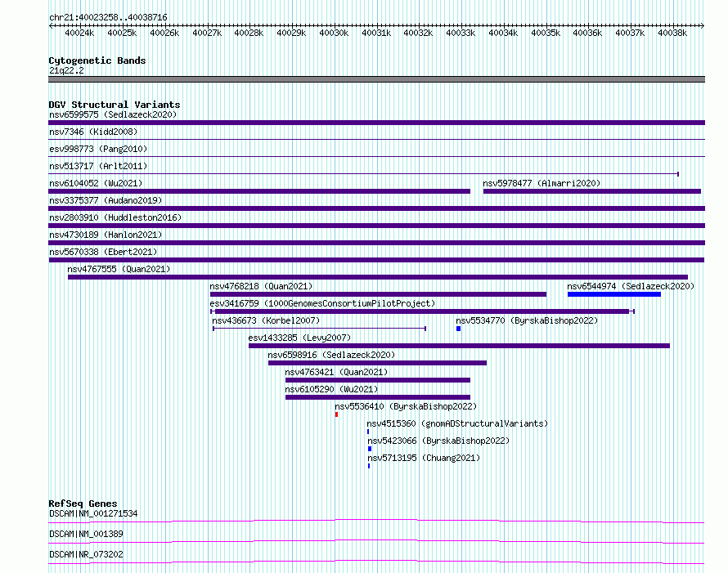Select the 40034k ruler tick label
The image size is (728, 573).
pos(503,33)
